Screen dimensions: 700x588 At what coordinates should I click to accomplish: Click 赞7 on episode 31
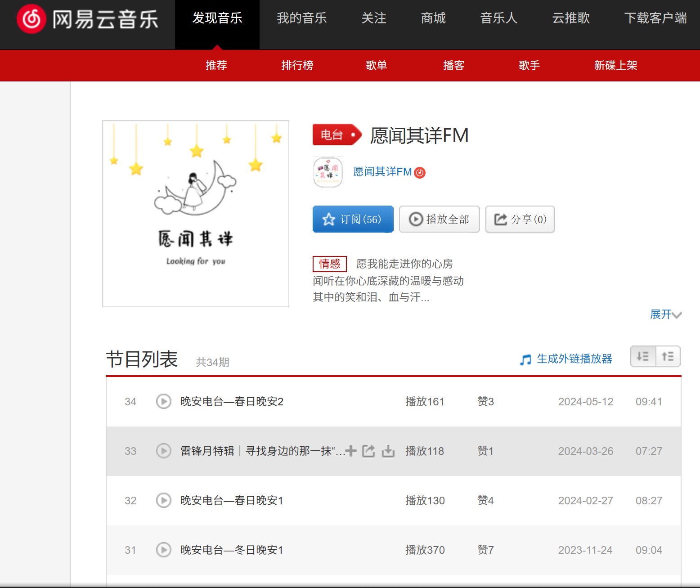tap(486, 550)
